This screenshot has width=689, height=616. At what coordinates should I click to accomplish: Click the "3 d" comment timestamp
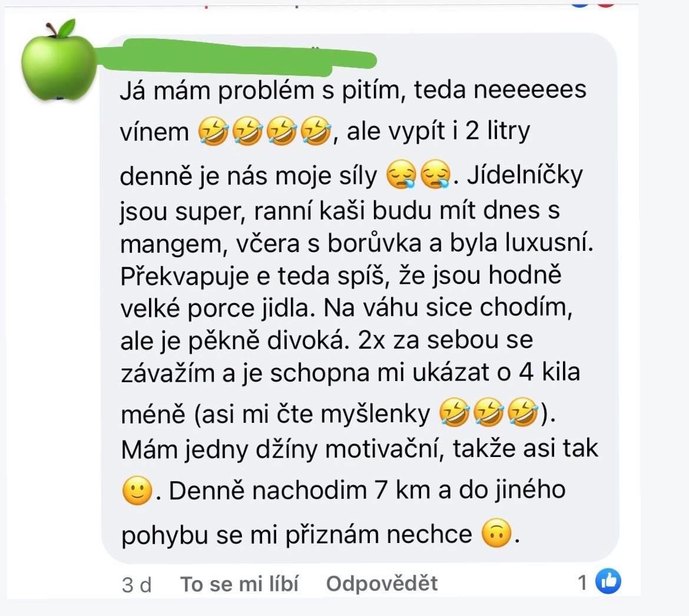tap(137, 585)
